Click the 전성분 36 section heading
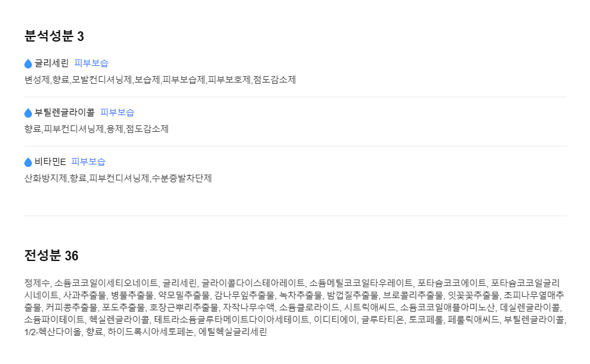The width and height of the screenshot is (590, 364). pos(52,256)
